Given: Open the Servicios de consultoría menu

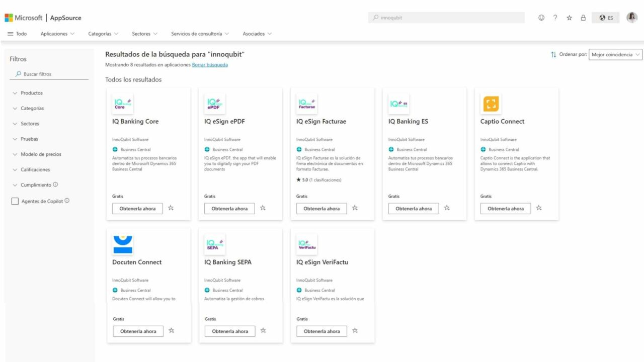Looking at the screenshot, I should tap(200, 34).
